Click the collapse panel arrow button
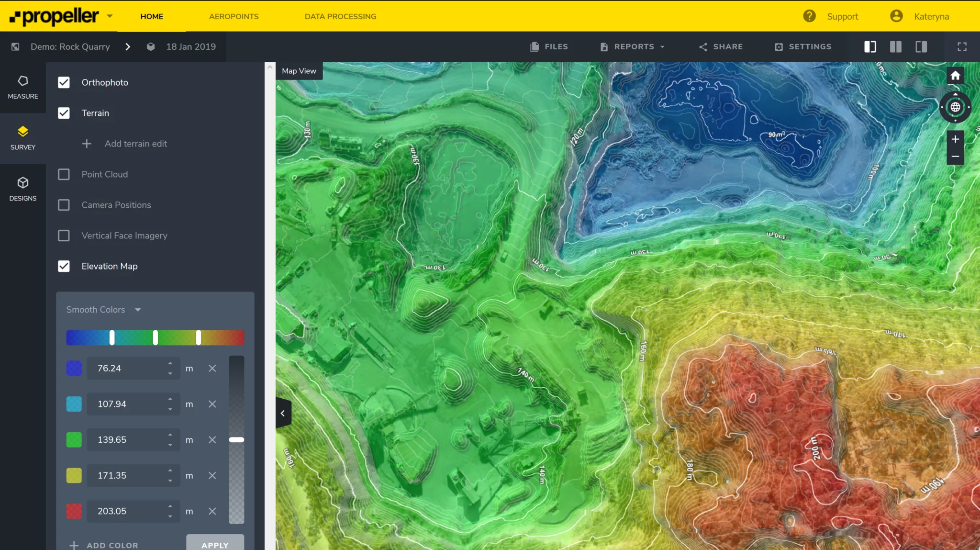This screenshot has width=980, height=550. 282,413
